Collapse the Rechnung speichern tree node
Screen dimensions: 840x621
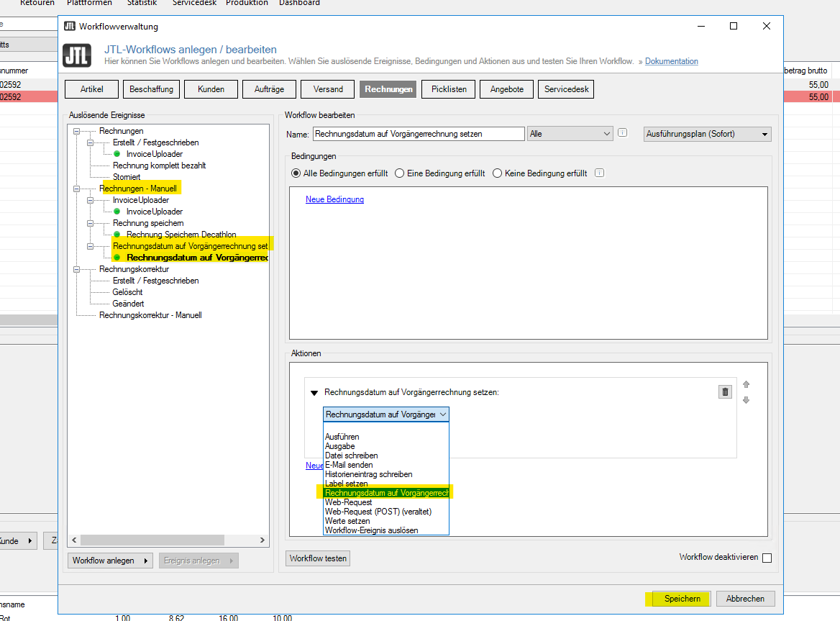coord(91,224)
